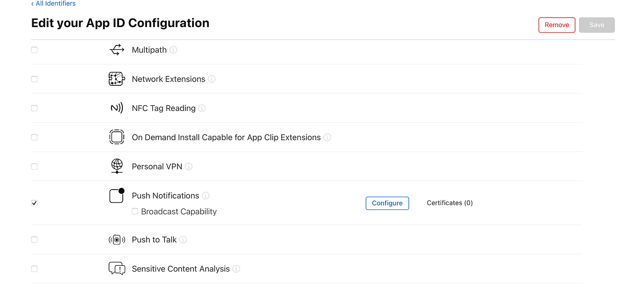Check the Network Extensions checkbox

(x=34, y=79)
